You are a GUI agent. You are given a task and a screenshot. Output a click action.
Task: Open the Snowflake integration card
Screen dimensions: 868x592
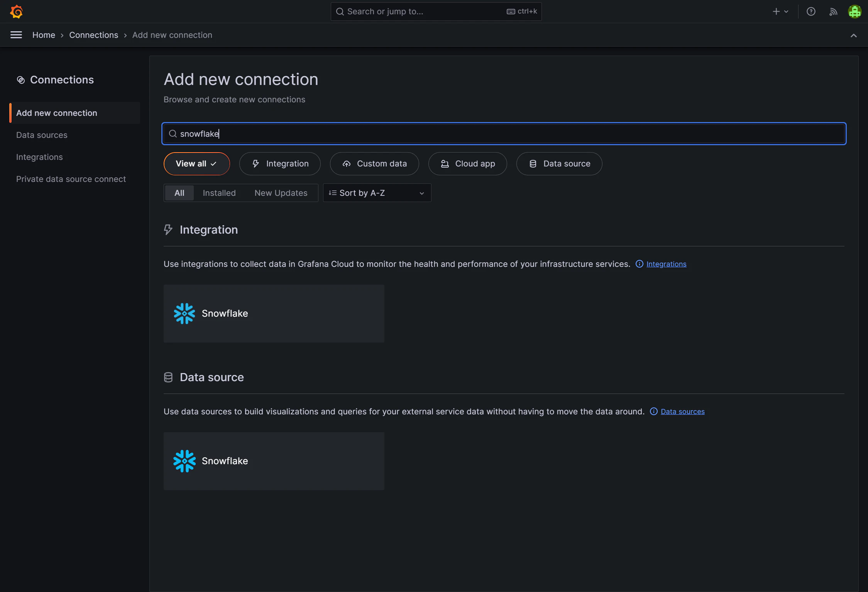point(274,314)
